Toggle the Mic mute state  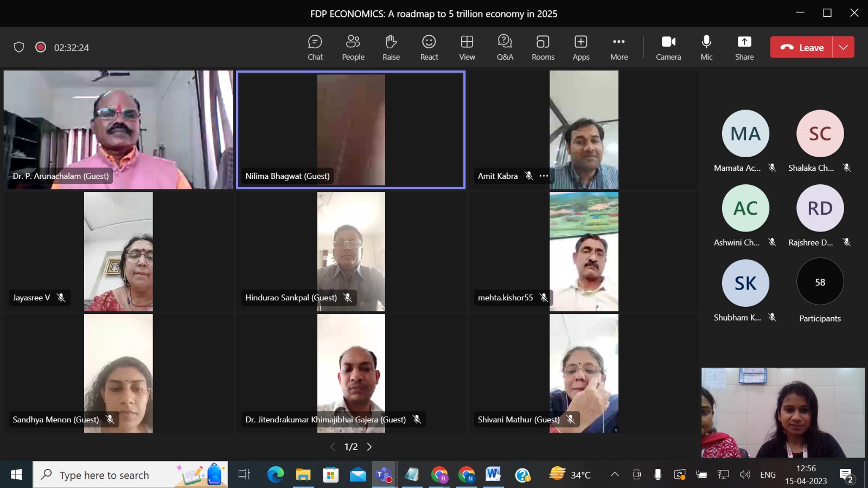point(706,48)
